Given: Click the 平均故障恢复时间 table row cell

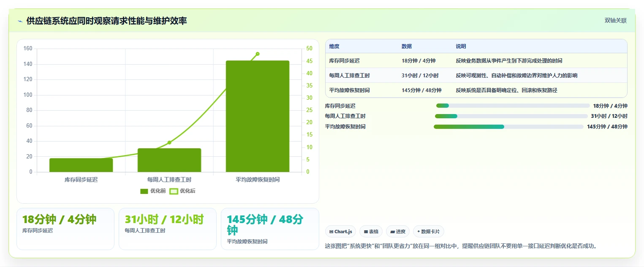Looking at the screenshot, I should (x=349, y=90).
